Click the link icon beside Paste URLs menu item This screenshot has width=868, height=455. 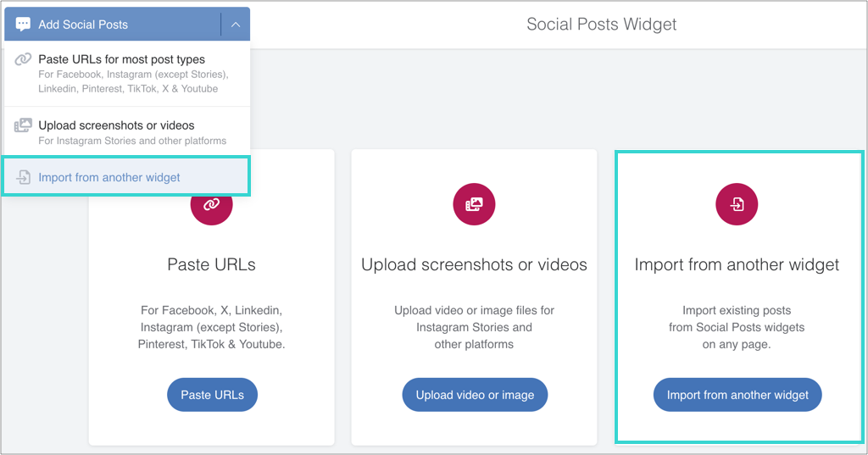[x=23, y=60]
